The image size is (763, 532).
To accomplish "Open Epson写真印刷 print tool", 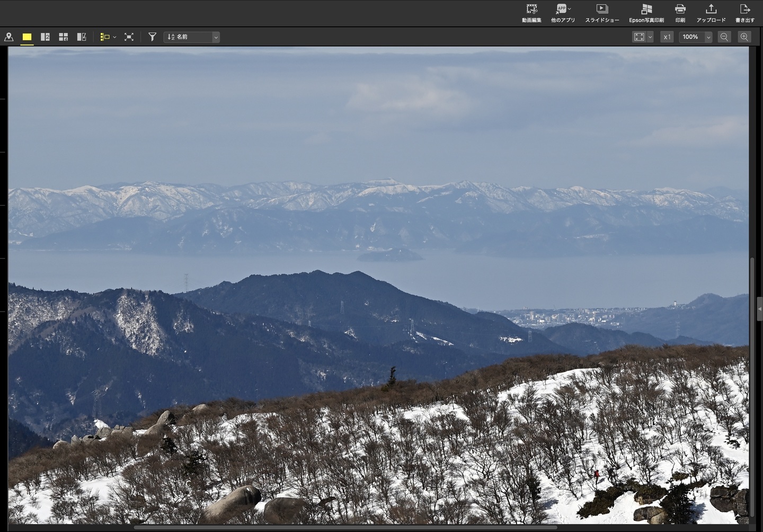I will [x=646, y=13].
